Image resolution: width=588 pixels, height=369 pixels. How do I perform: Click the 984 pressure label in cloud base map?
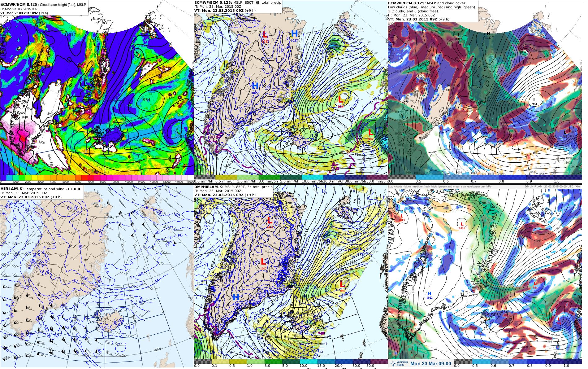(x=147, y=99)
